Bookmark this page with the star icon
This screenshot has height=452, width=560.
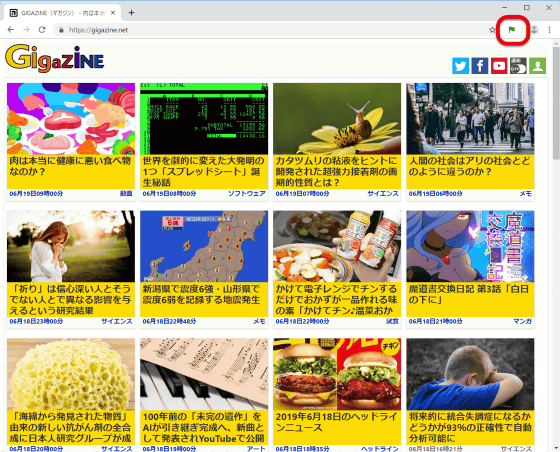tap(492, 30)
